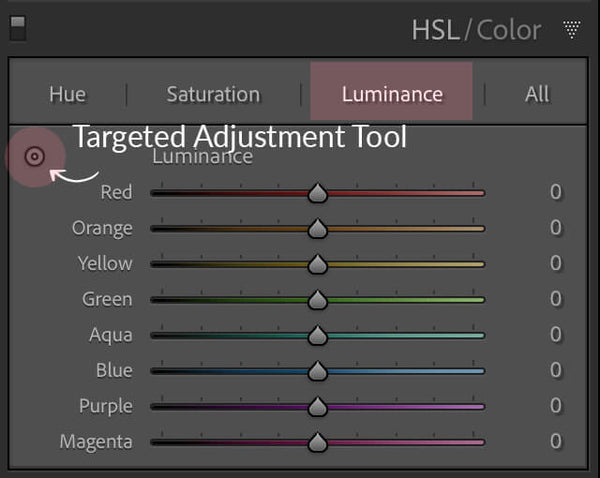Click the Magenta value field showing 0
Screen dimensions: 600x478
click(x=556, y=441)
